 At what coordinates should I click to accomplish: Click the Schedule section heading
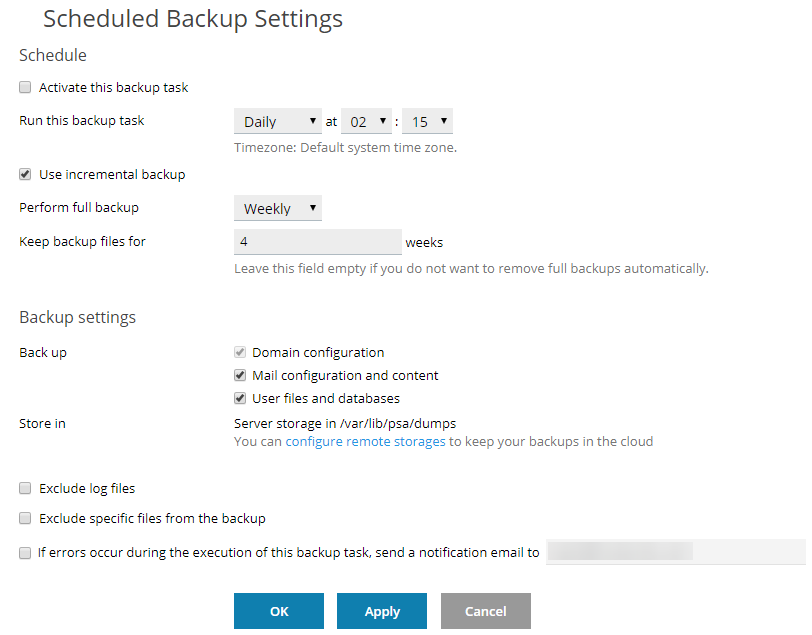[53, 55]
